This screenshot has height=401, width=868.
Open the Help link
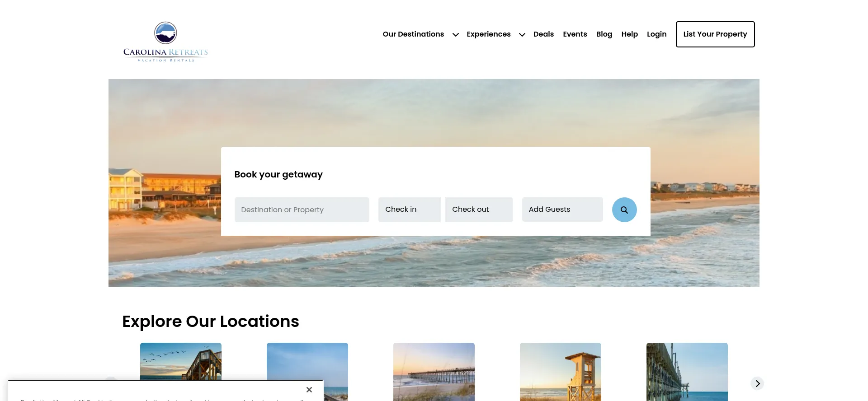pyautogui.click(x=629, y=34)
